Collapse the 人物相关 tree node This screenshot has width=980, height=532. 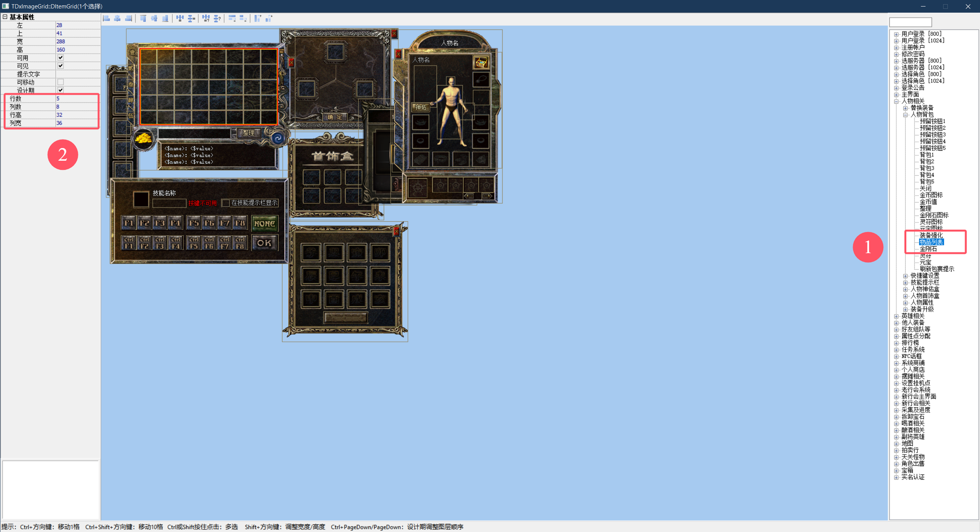[896, 101]
